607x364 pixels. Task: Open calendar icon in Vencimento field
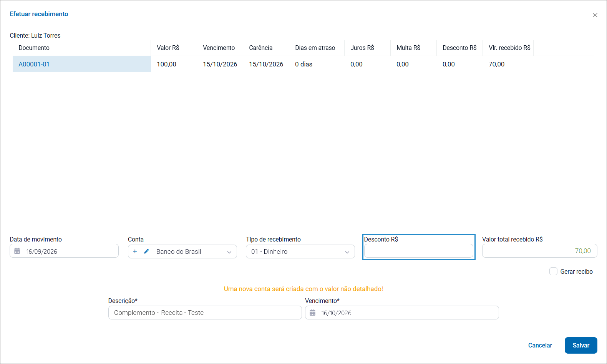[313, 313]
